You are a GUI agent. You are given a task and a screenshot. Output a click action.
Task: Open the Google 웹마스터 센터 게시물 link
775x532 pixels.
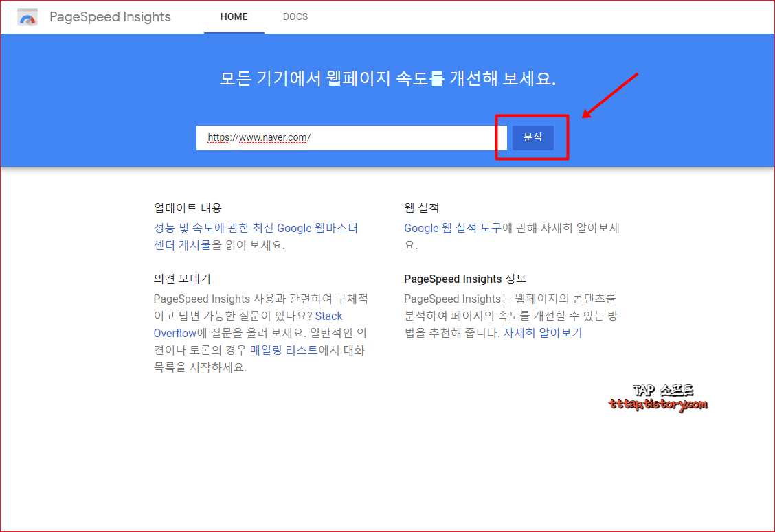[x=256, y=237]
